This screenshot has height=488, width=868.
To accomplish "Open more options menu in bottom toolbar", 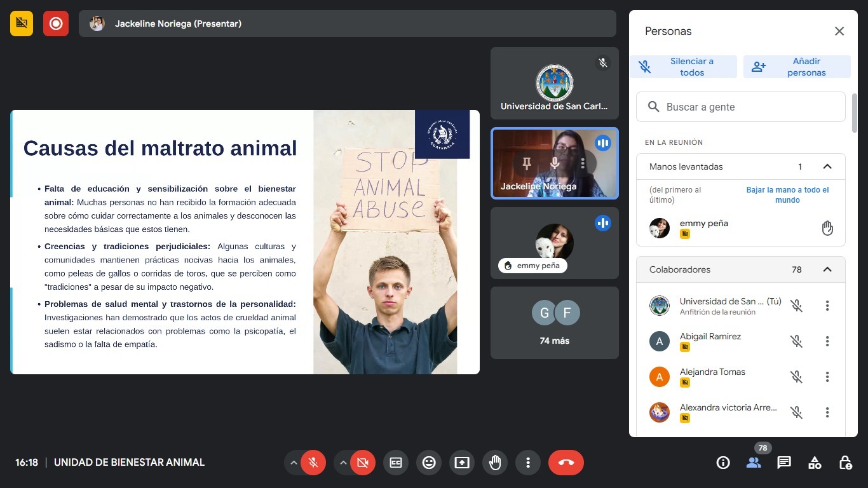I will click(x=528, y=463).
